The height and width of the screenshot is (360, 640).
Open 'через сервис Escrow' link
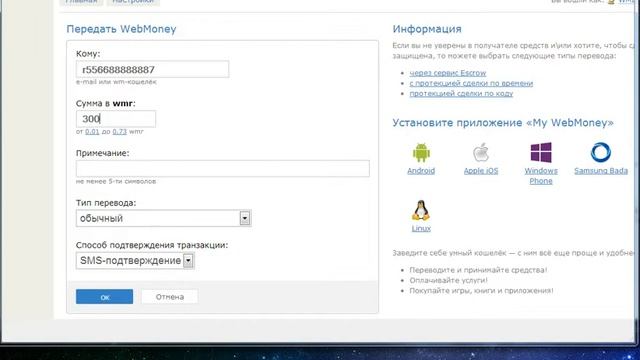click(x=448, y=73)
